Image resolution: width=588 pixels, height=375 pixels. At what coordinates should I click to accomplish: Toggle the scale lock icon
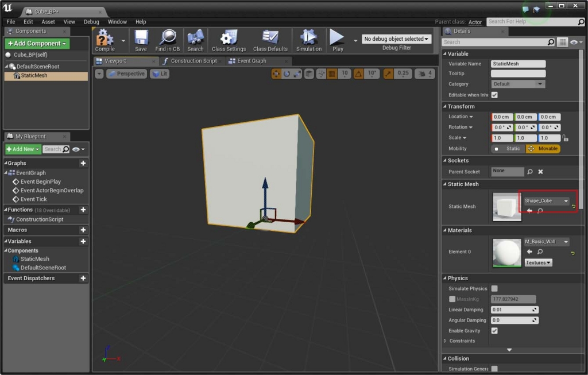click(x=565, y=138)
